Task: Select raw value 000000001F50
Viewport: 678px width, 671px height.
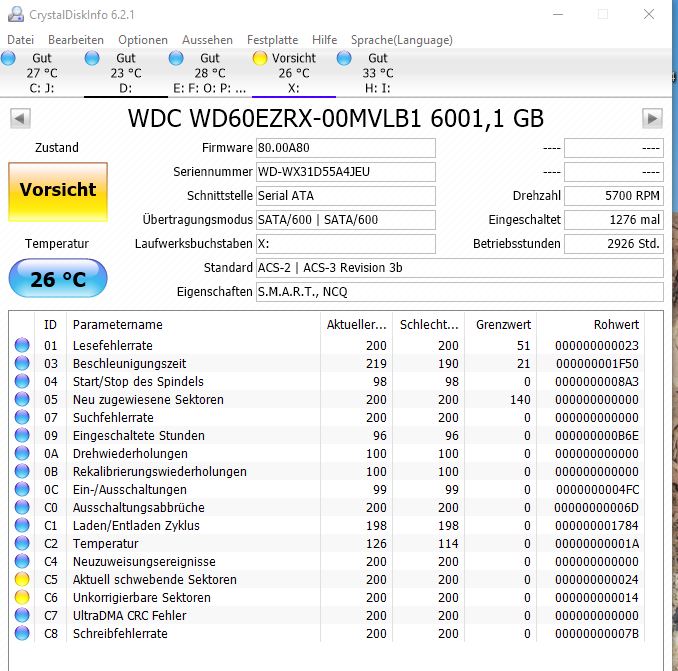Action: click(597, 364)
